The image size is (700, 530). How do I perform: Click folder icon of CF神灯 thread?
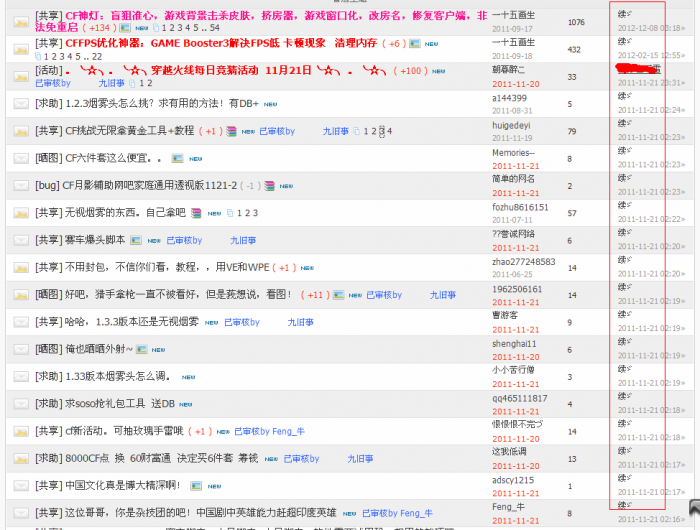21,22
